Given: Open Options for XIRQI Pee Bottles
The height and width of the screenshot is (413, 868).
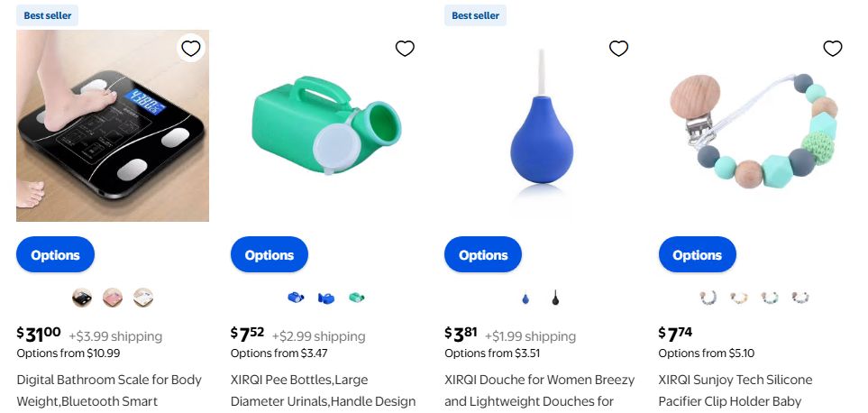Looking at the screenshot, I should 269,254.
